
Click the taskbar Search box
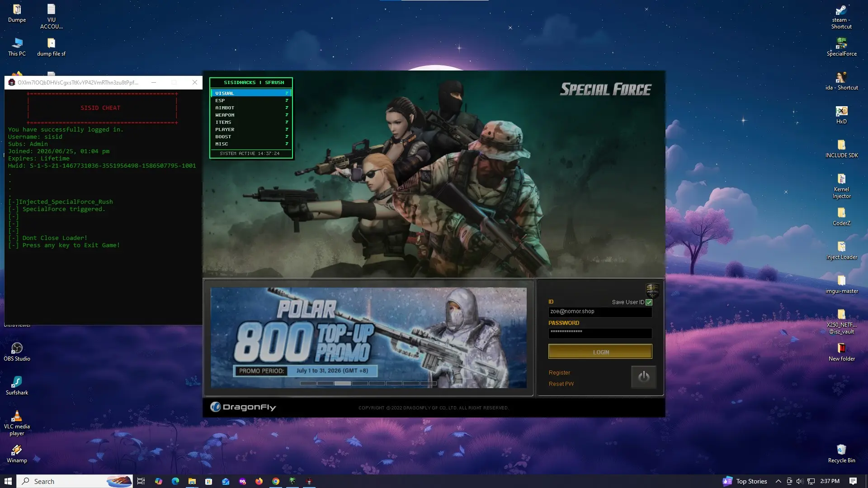point(75,481)
